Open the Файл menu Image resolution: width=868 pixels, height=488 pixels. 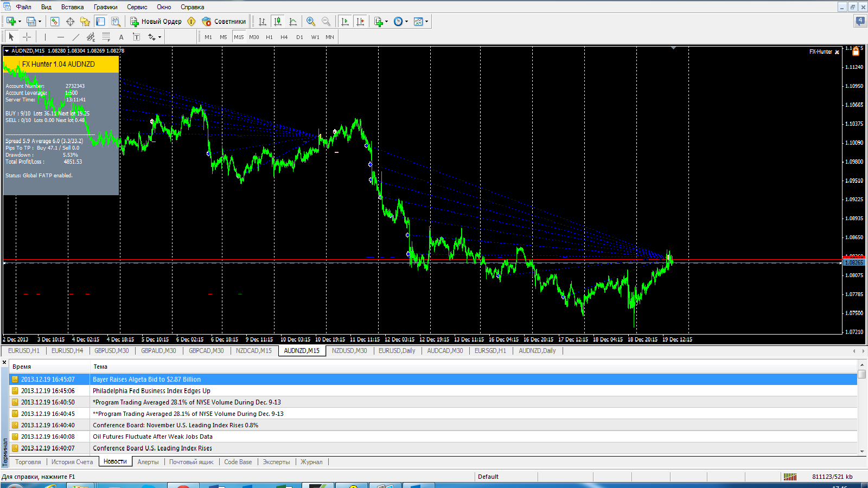(23, 7)
